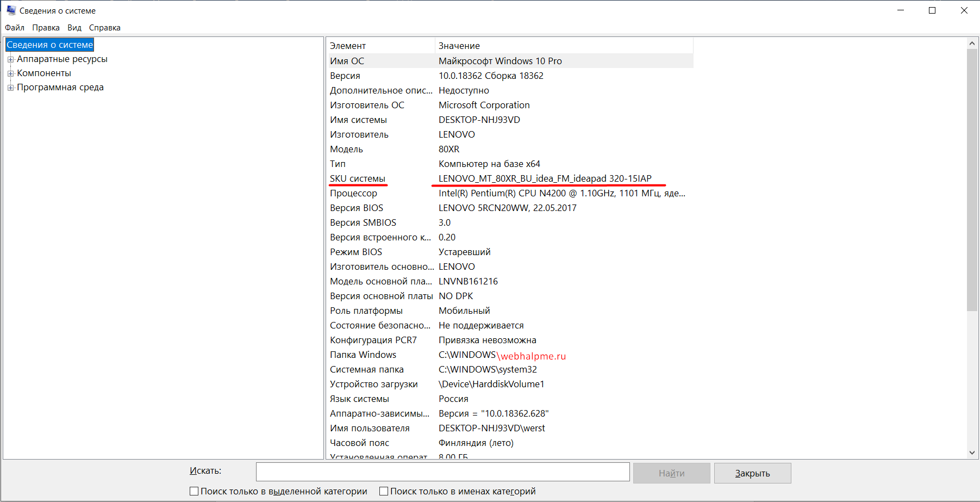Select the Версия BIOS row label
This screenshot has height=502, width=980.
357,208
